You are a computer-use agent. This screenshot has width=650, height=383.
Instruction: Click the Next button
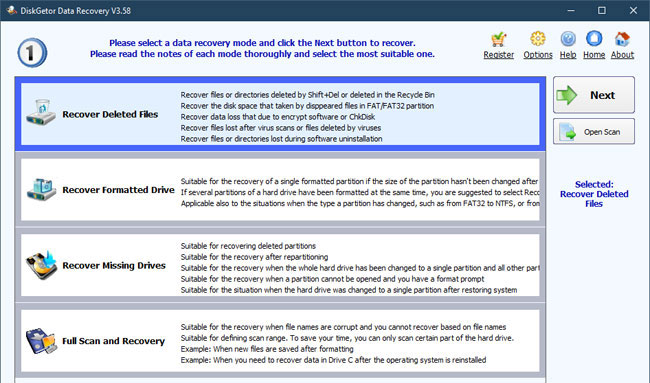pyautogui.click(x=594, y=95)
